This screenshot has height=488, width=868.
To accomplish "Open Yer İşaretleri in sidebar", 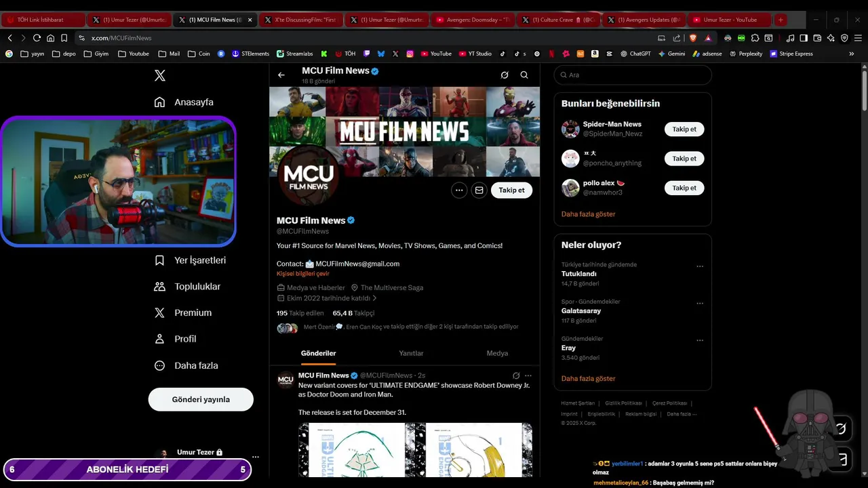I will click(190, 260).
